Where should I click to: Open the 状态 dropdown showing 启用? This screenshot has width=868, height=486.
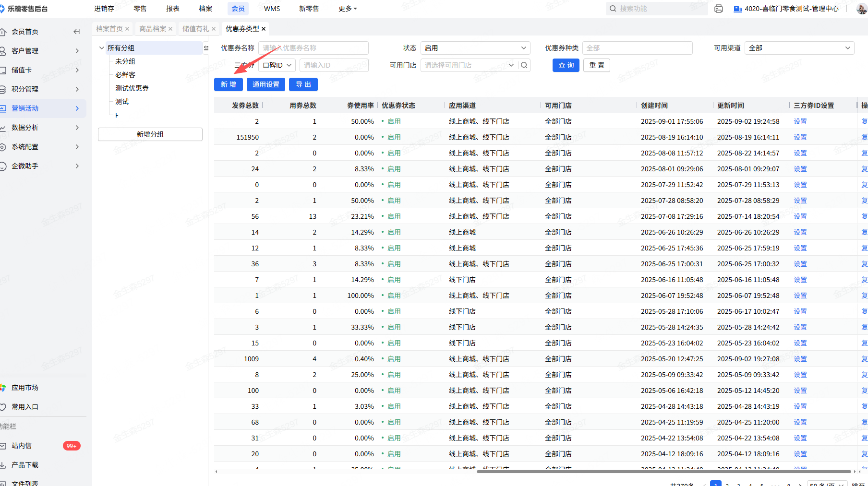pyautogui.click(x=475, y=48)
